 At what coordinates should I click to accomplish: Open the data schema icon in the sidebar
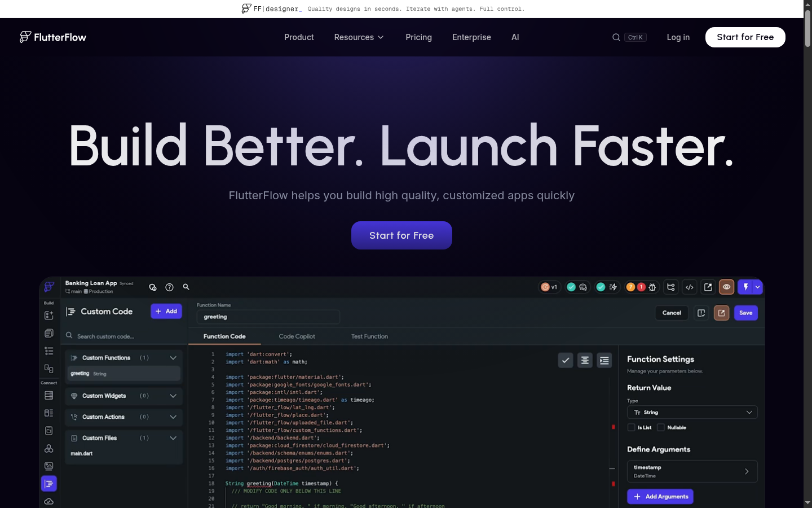49,413
